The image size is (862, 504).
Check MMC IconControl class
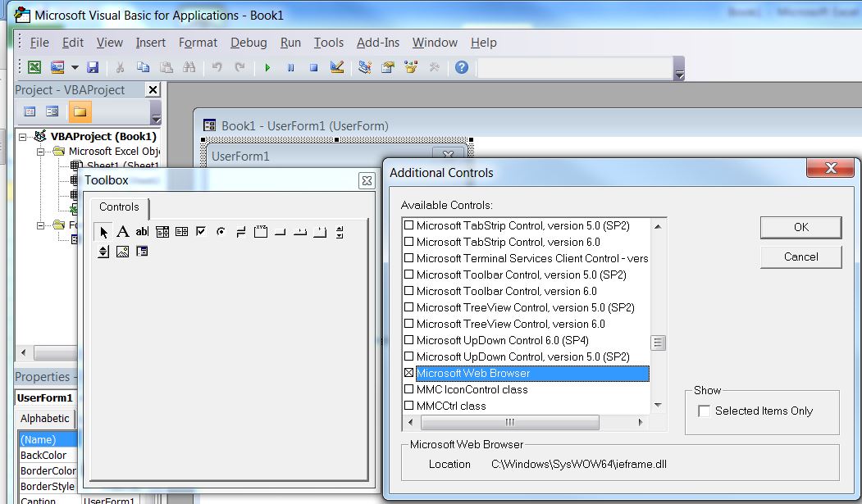coord(409,389)
